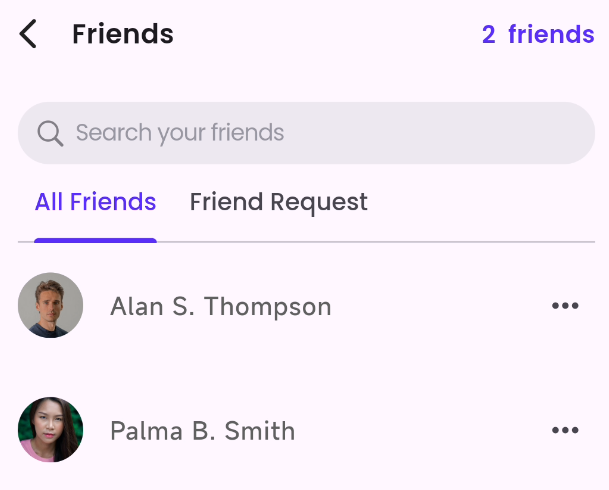
Task: Click the "Search your friends" placeholder text
Action: [180, 133]
